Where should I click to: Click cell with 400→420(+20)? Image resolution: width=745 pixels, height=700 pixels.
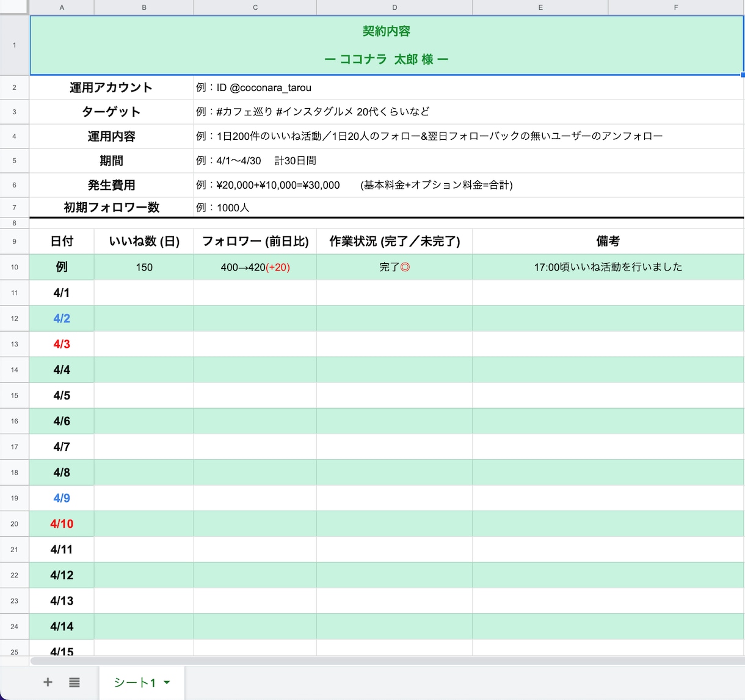255,267
